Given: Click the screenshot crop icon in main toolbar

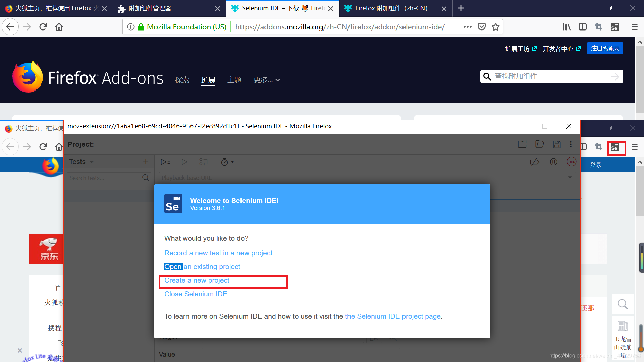Looking at the screenshot, I should click(x=599, y=27).
